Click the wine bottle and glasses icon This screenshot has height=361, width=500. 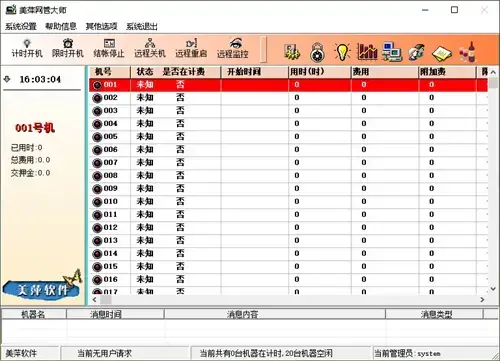point(467,52)
